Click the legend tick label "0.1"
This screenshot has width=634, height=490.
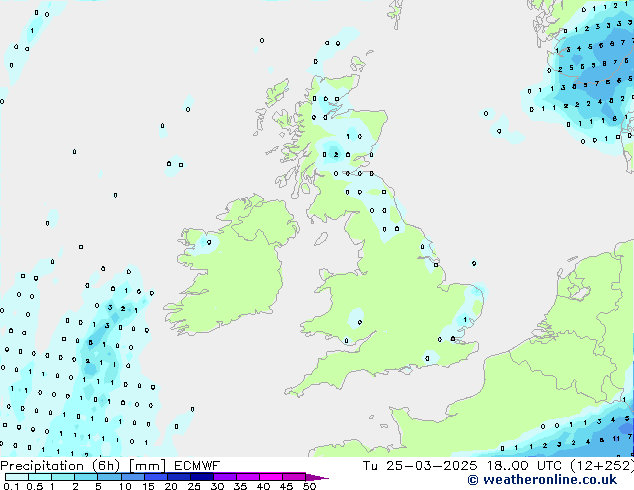[11, 486]
